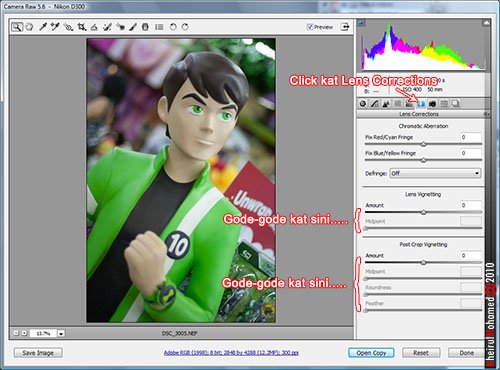500x370 pixels.
Task: Select the Zoom tool
Action: 16,27
